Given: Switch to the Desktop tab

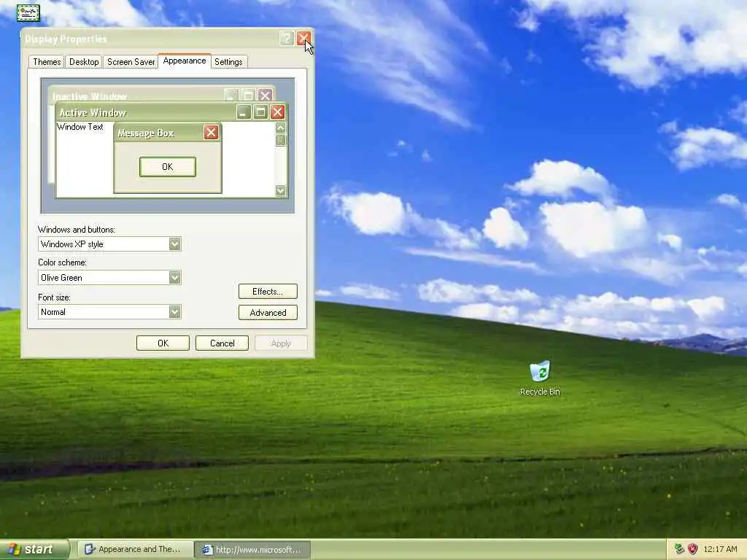Looking at the screenshot, I should (x=84, y=62).
